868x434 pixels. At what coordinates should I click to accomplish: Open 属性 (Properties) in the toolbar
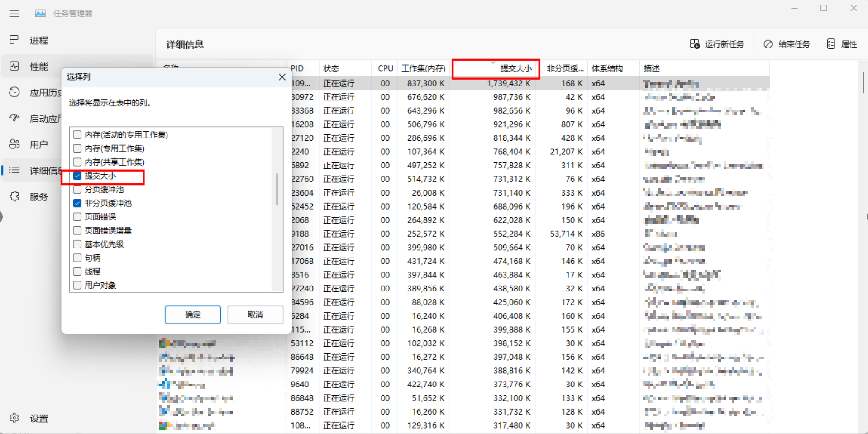pos(842,44)
